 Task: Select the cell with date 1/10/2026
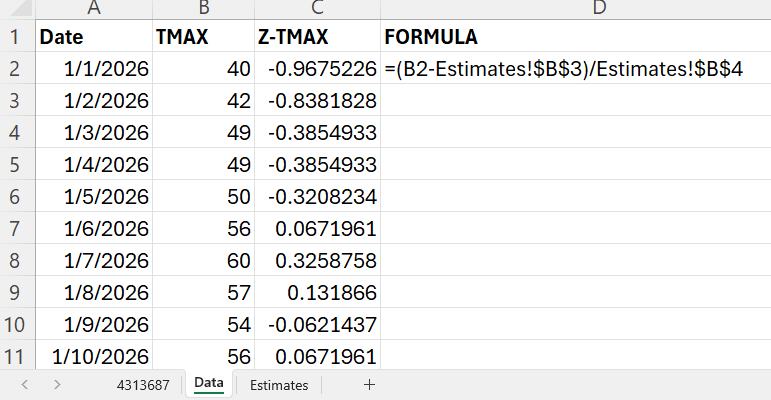[x=94, y=355]
